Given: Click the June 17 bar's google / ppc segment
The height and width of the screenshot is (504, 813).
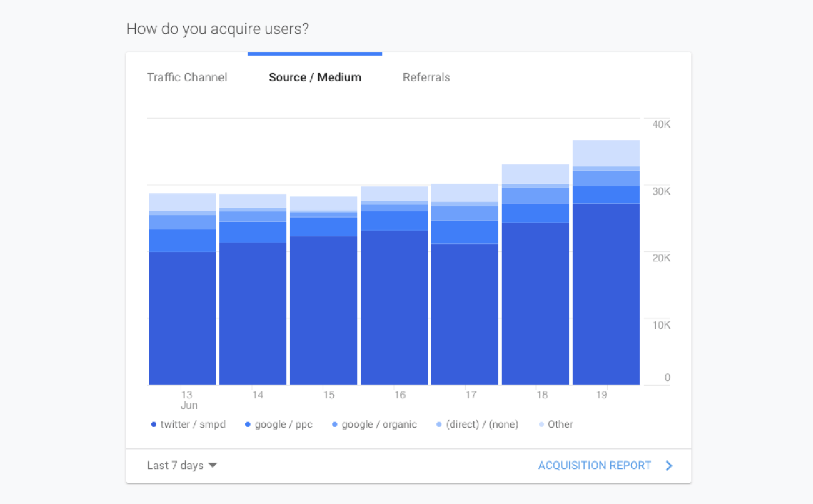Looking at the screenshot, I should pos(465,232).
